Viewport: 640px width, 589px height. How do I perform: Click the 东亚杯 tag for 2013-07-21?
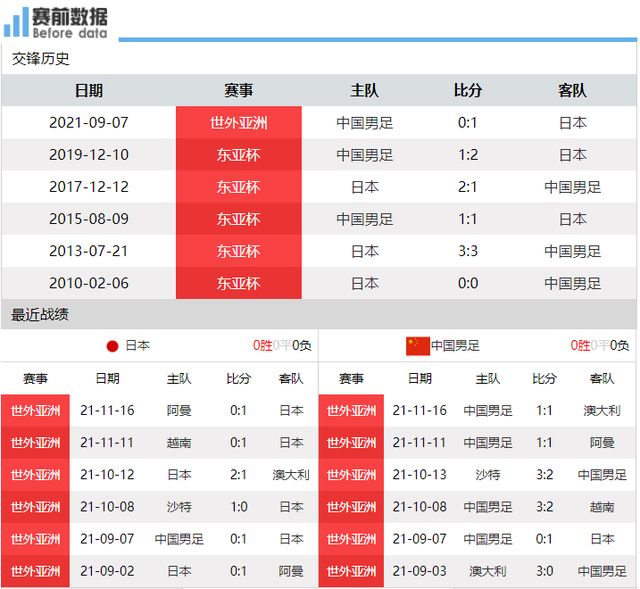pyautogui.click(x=239, y=251)
